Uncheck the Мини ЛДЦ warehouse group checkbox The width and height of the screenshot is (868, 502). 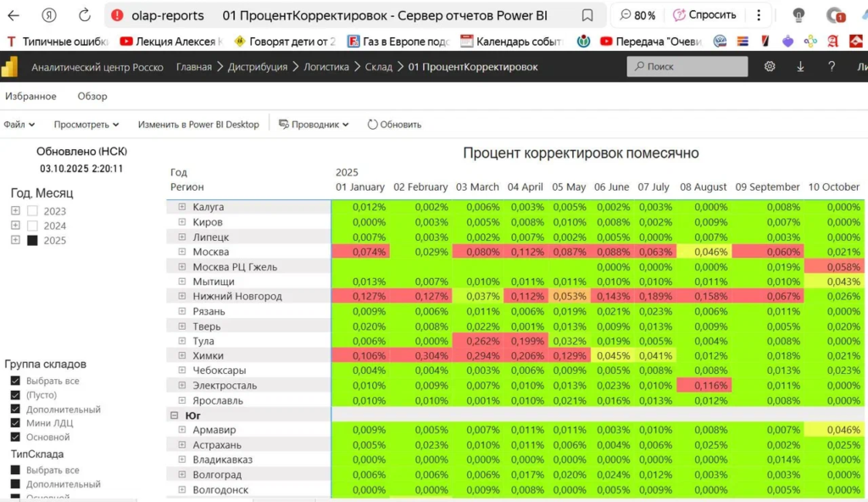[15, 423]
